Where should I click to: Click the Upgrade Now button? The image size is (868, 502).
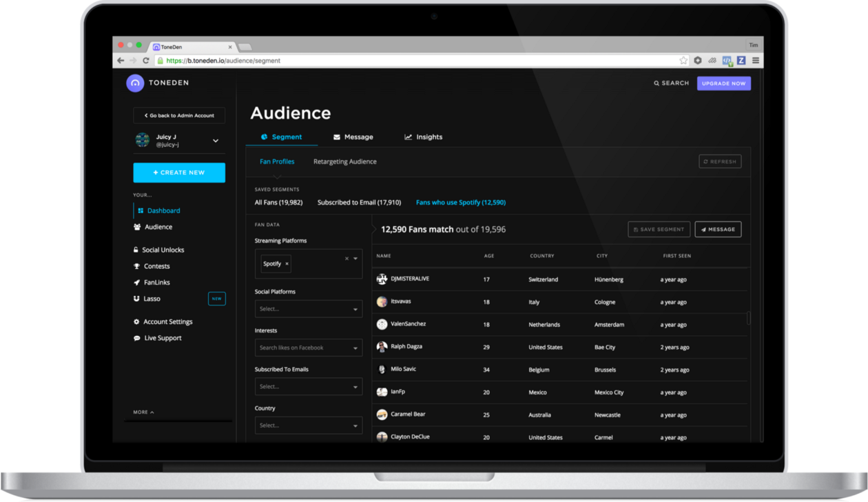[724, 83]
